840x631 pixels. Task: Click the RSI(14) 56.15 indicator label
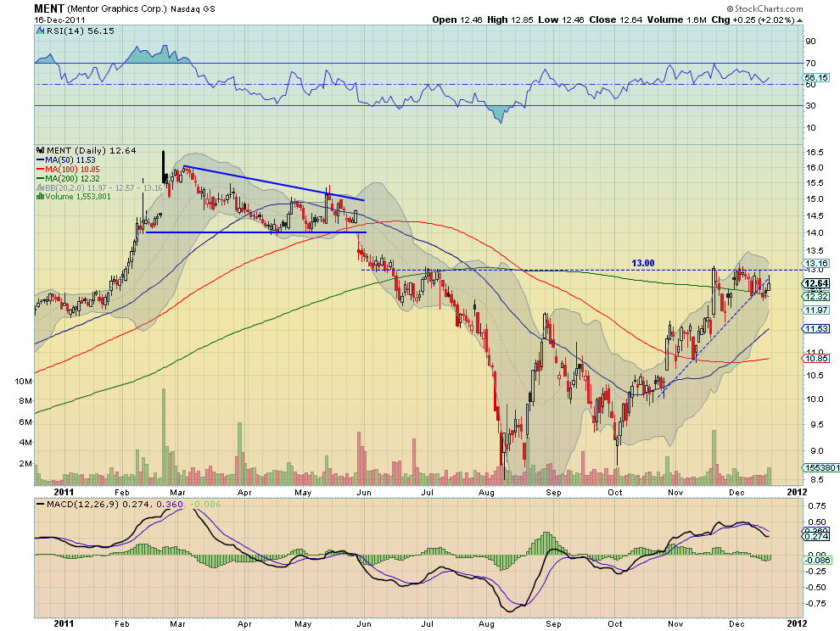[x=81, y=31]
